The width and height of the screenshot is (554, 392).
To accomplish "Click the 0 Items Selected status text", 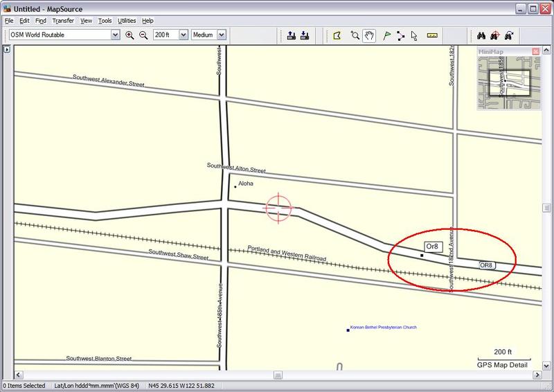I will [x=24, y=386].
